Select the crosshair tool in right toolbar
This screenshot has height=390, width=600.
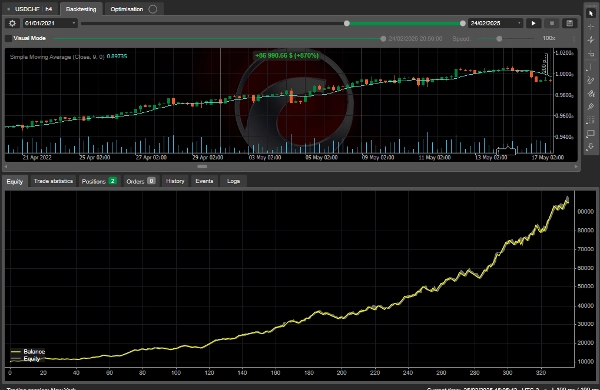point(591,26)
